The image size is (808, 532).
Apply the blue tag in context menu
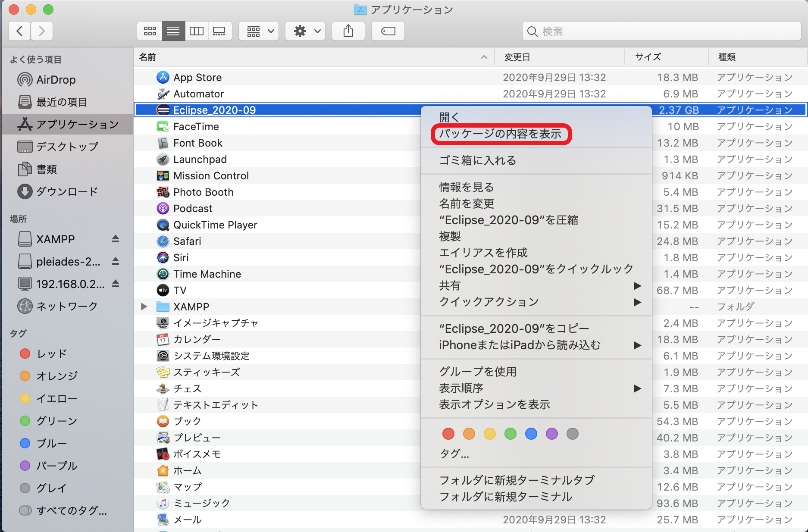[531, 434]
